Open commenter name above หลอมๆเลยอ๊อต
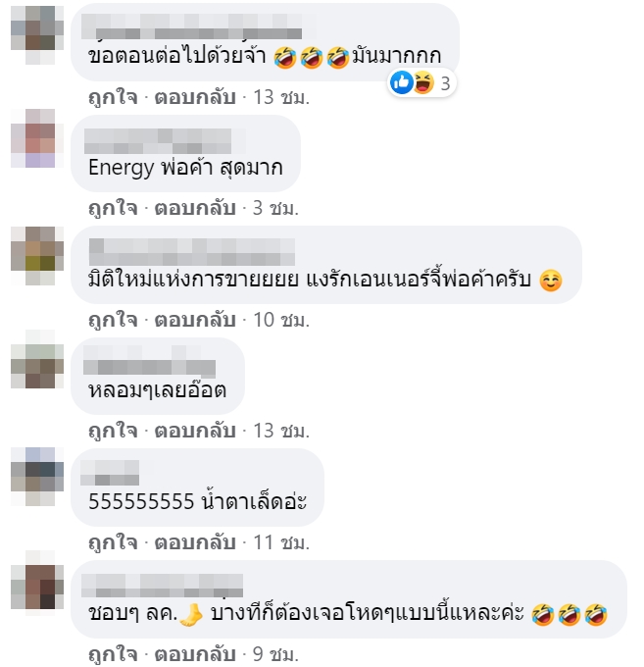 tap(149, 361)
